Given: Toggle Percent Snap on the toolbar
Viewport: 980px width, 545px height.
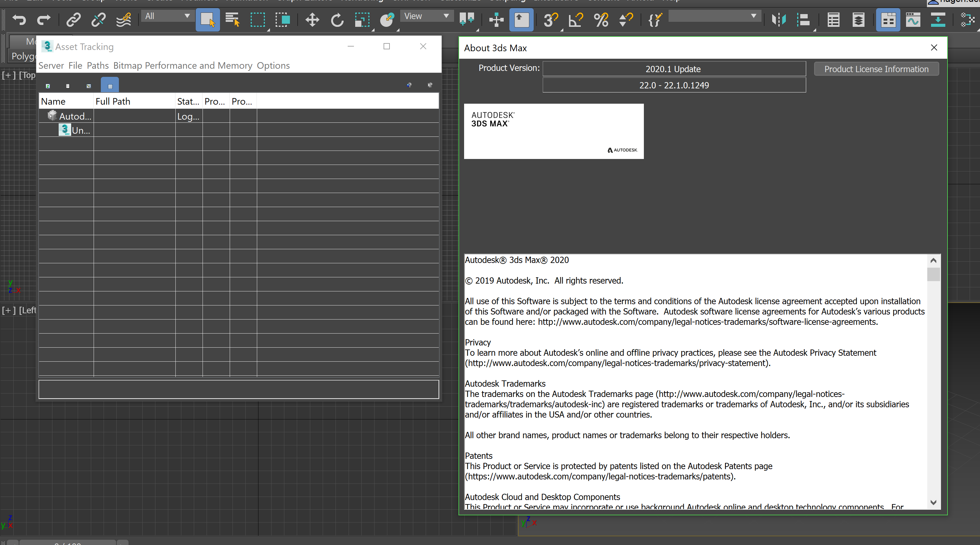Looking at the screenshot, I should point(600,20).
